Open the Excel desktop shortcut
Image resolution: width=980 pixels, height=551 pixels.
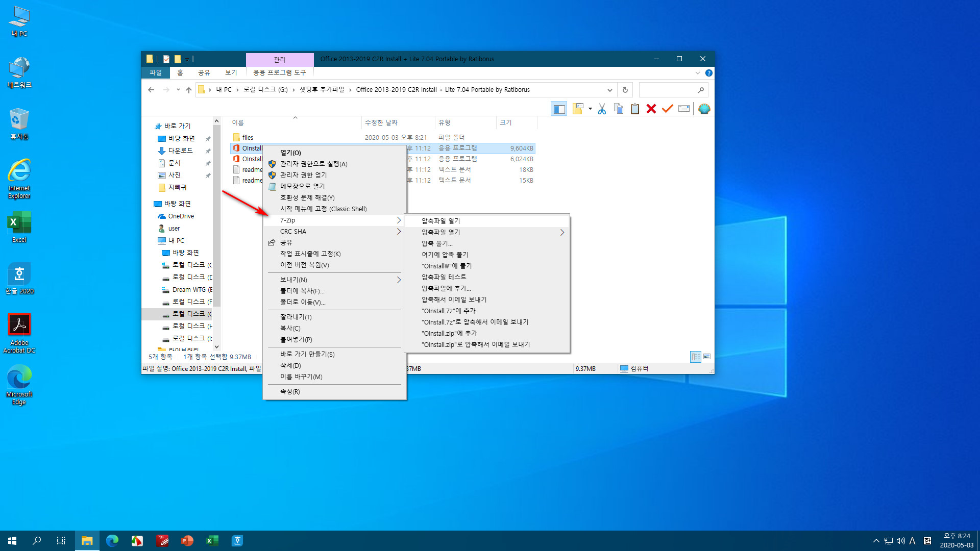19,227
